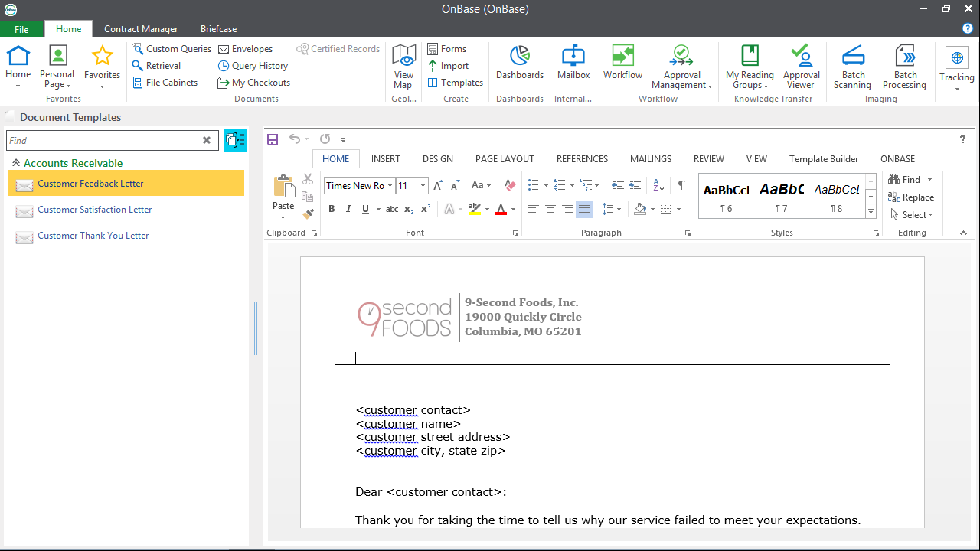Toggle Italic formatting
Image resolution: width=980 pixels, height=551 pixels.
pyautogui.click(x=348, y=209)
